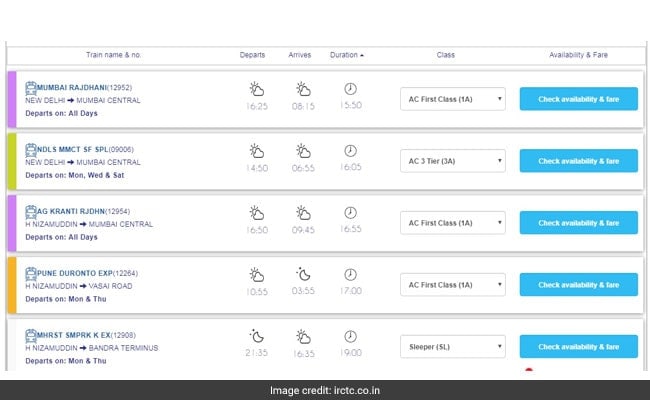Click the duration clock icon above 15:50
The image size is (650, 400).
pyautogui.click(x=350, y=88)
